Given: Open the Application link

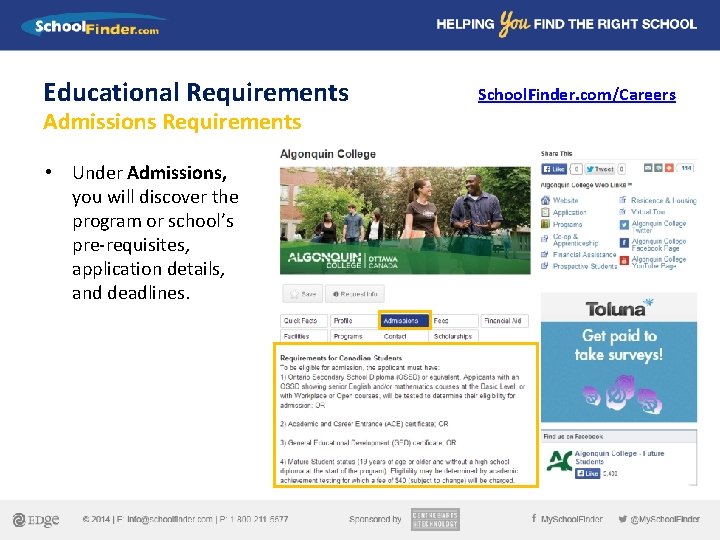Looking at the screenshot, I should pyautogui.click(x=569, y=212).
